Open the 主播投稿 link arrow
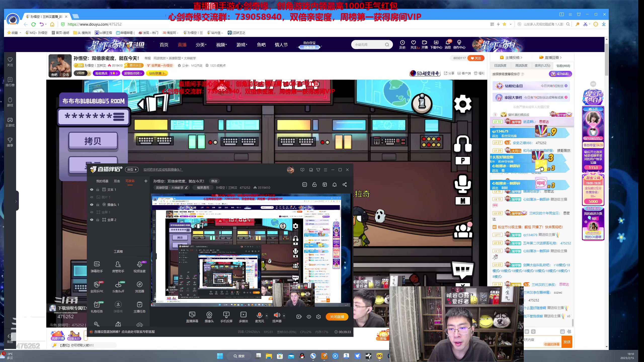This screenshot has height=362, width=644. (521, 58)
